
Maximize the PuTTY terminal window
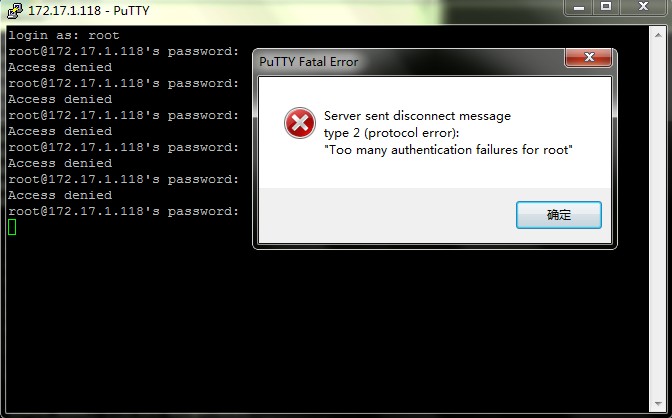click(x=605, y=7)
